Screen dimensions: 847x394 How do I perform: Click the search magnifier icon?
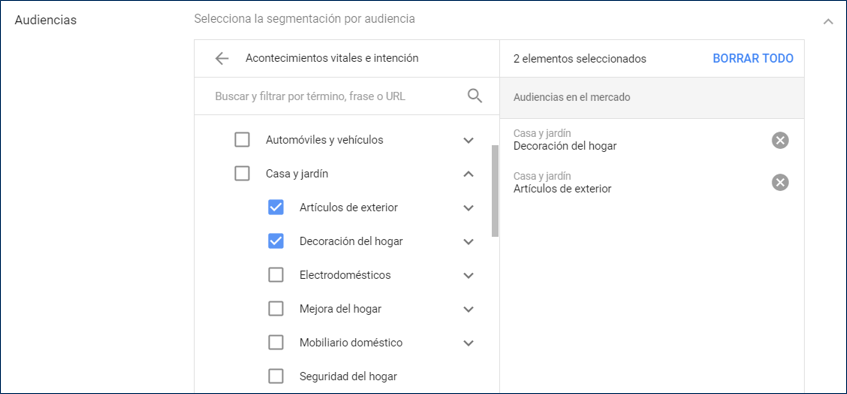474,96
